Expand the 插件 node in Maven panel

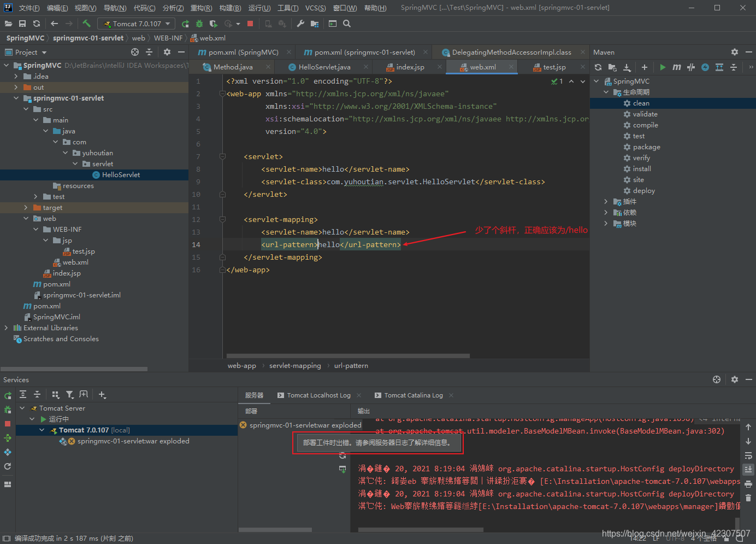coord(606,202)
